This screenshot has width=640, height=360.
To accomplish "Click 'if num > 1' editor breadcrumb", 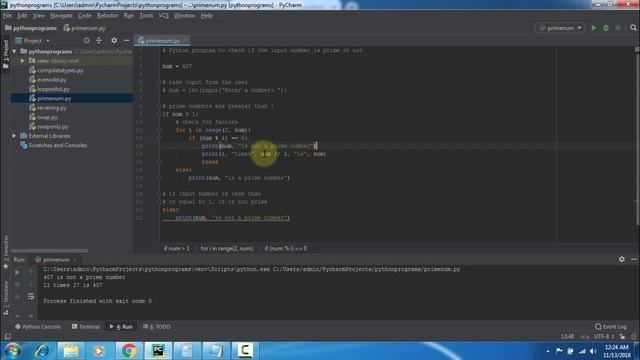I will click(177, 248).
